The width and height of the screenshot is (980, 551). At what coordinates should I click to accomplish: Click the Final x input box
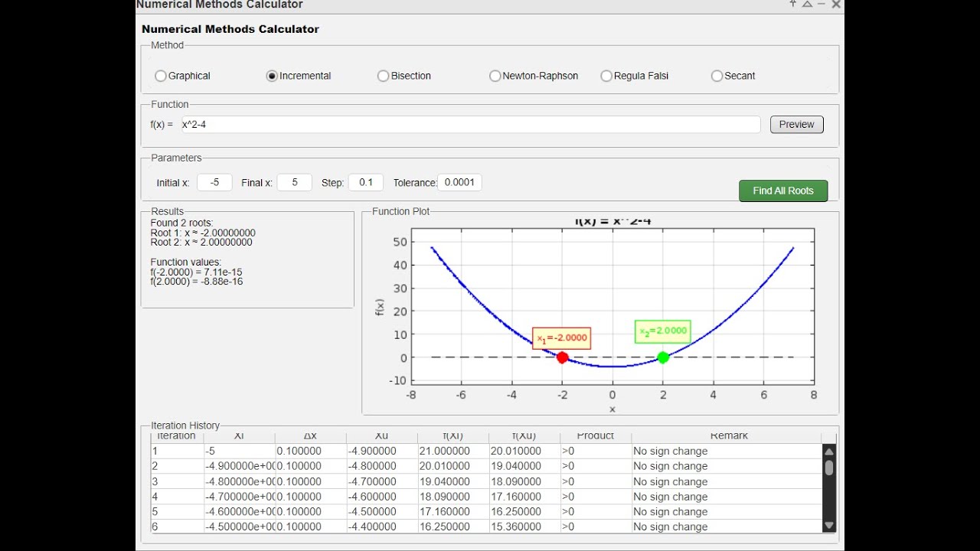coord(295,183)
